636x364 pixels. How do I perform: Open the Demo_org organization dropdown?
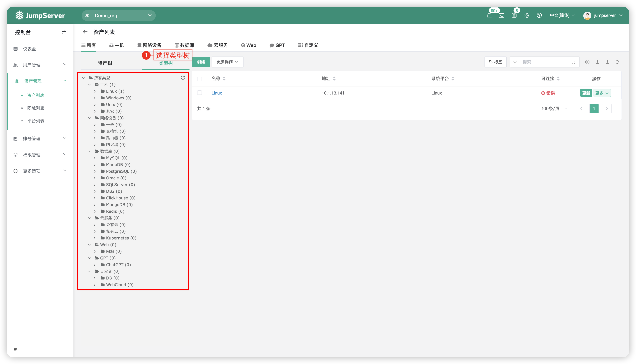[118, 16]
